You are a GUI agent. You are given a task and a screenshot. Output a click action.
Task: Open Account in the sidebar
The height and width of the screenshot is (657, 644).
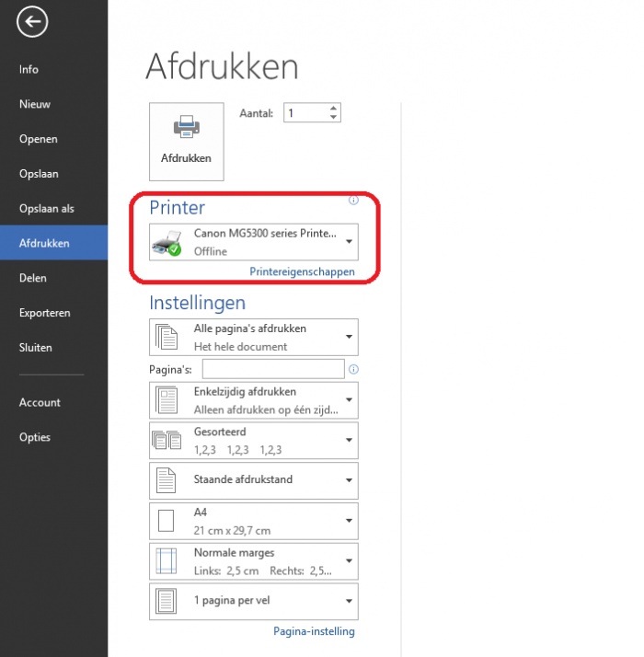coord(53,402)
